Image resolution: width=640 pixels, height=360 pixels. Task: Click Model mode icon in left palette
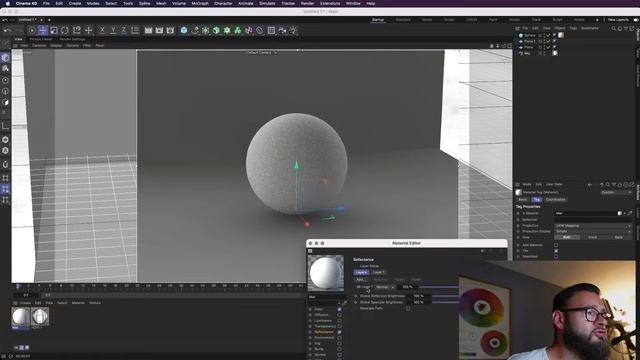(5, 58)
